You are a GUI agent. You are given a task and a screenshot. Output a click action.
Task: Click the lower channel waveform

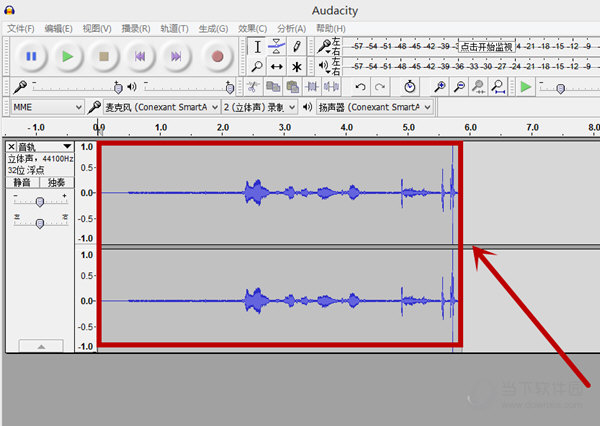279,301
